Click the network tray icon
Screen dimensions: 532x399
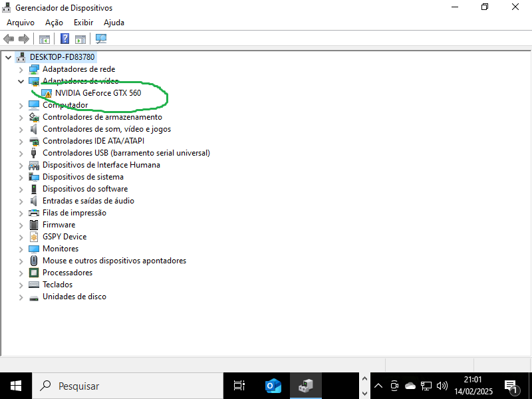[426, 386]
